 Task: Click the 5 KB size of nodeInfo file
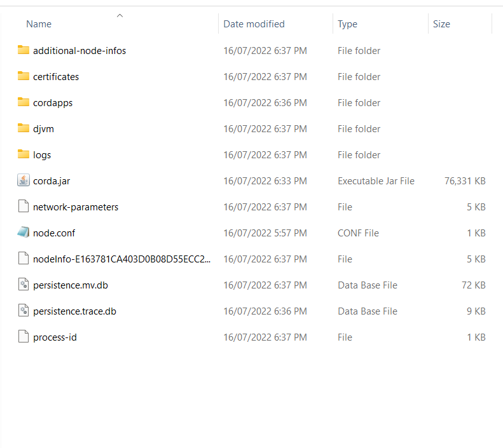(x=476, y=259)
